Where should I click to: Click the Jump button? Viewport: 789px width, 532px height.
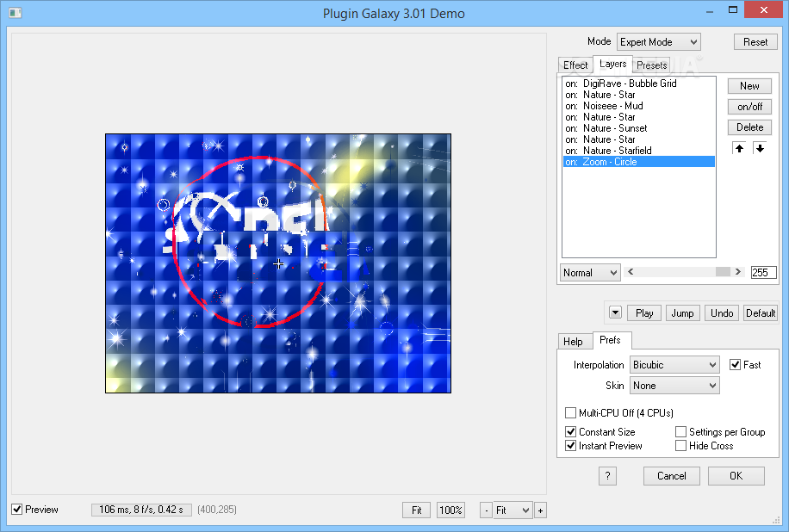(x=682, y=312)
